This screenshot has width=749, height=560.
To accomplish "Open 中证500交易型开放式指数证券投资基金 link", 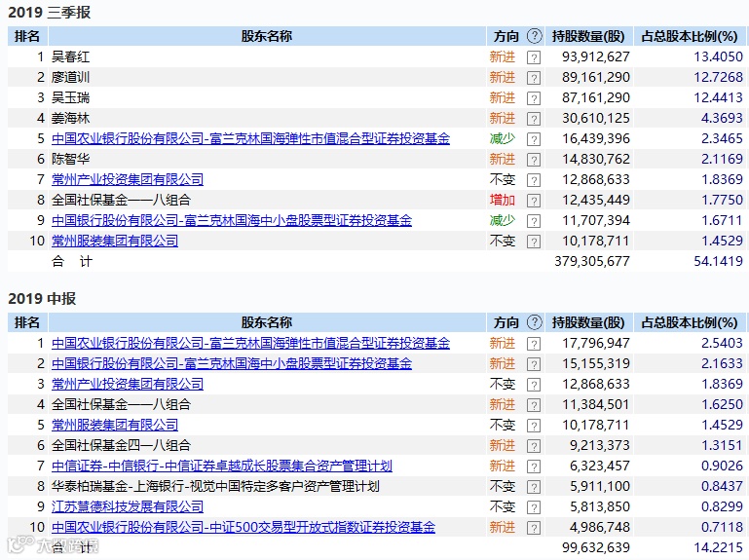I will [243, 527].
